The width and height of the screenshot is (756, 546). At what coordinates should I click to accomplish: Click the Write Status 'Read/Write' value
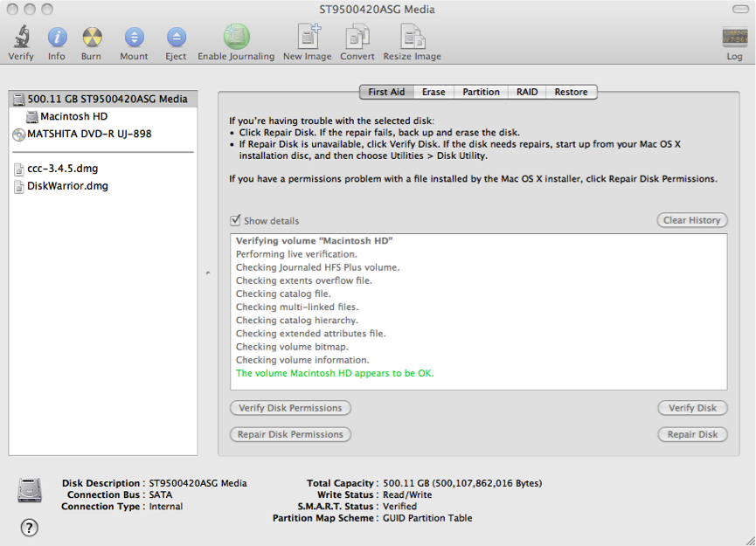pos(407,494)
